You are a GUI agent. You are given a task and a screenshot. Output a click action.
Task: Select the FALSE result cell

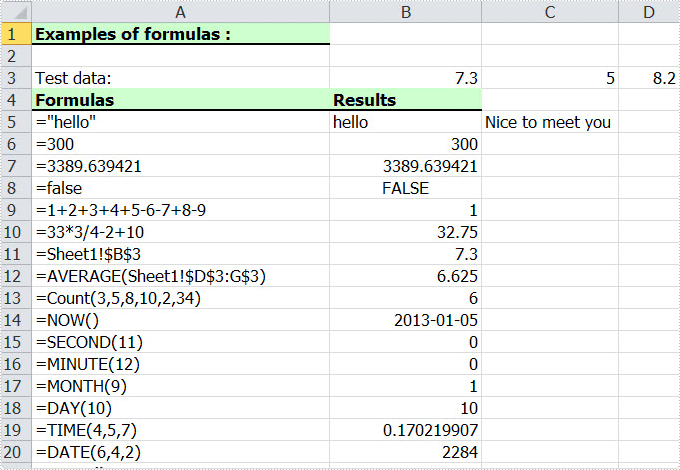(405, 188)
